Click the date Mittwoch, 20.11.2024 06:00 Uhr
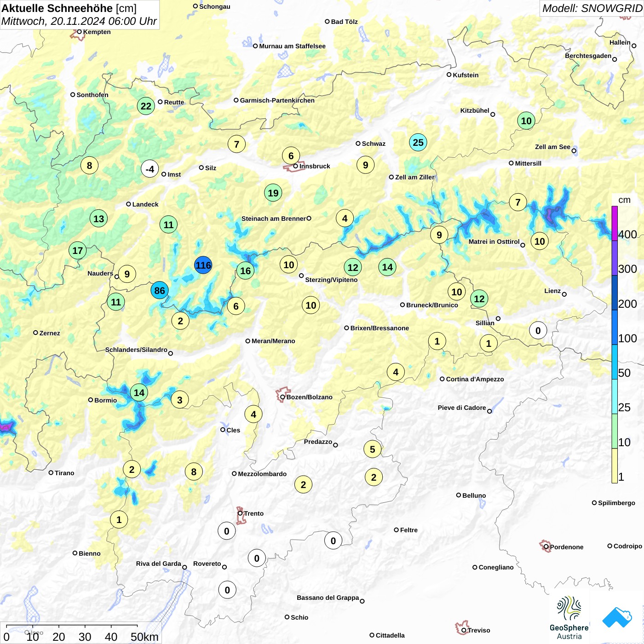The height and width of the screenshot is (644, 644). click(x=79, y=21)
